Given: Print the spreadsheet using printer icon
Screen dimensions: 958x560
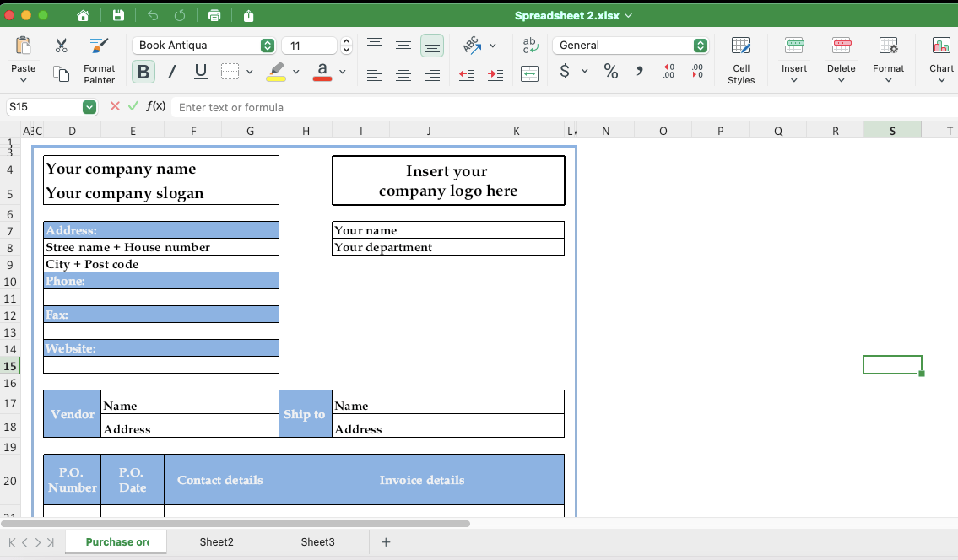Looking at the screenshot, I should [x=214, y=16].
